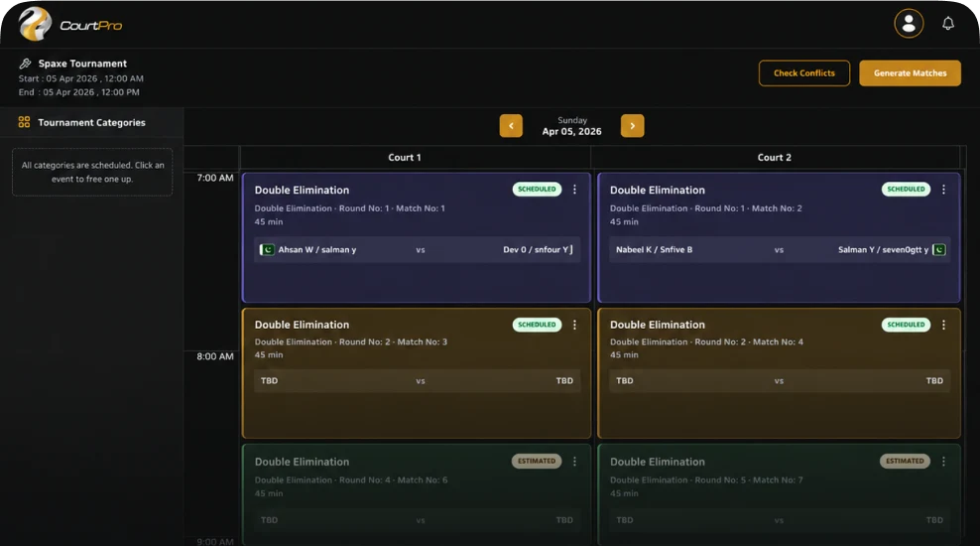Select the Court 1 column header
The height and width of the screenshot is (546, 980).
(x=405, y=158)
